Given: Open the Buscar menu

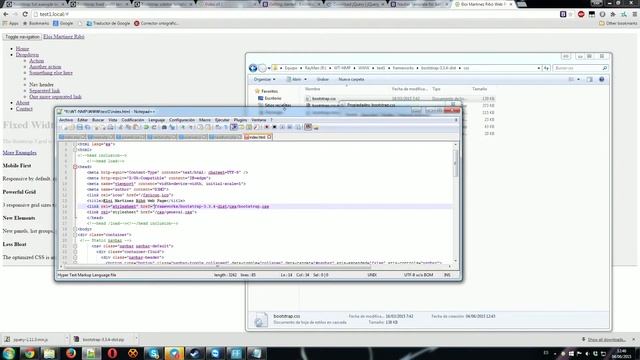Looking at the screenshot, I should tap(98, 120).
